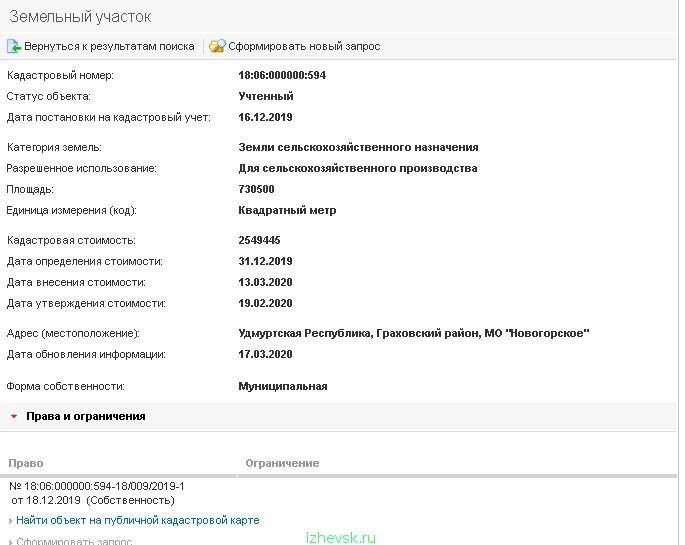Click 'Сформировать запрос' link at bottom

coord(74,541)
